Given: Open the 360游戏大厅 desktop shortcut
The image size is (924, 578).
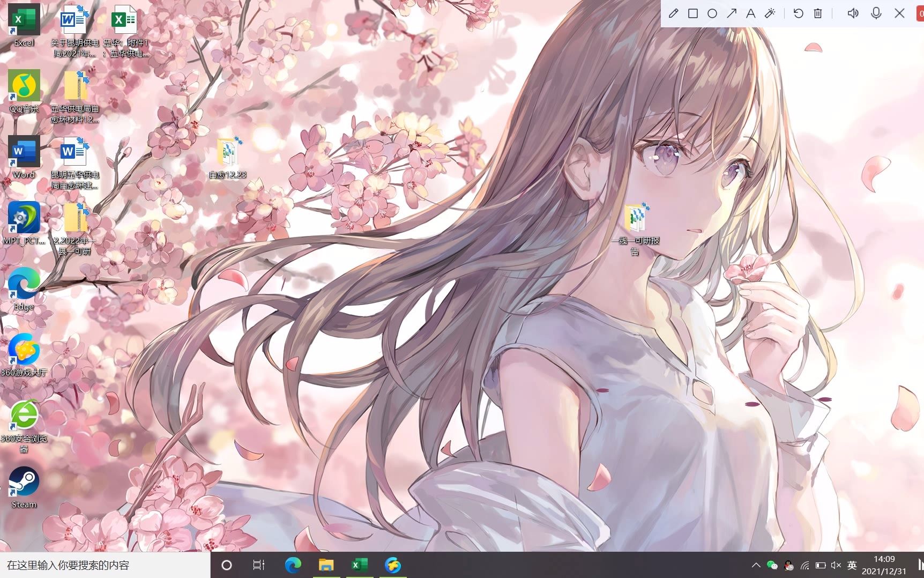Looking at the screenshot, I should (24, 355).
